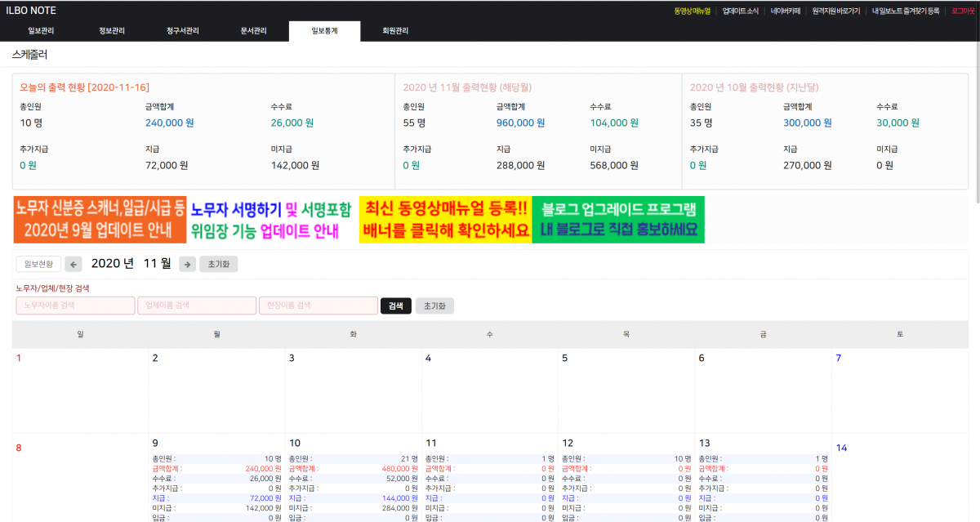
Task: Open the 네이버카페 link
Action: 786,11
